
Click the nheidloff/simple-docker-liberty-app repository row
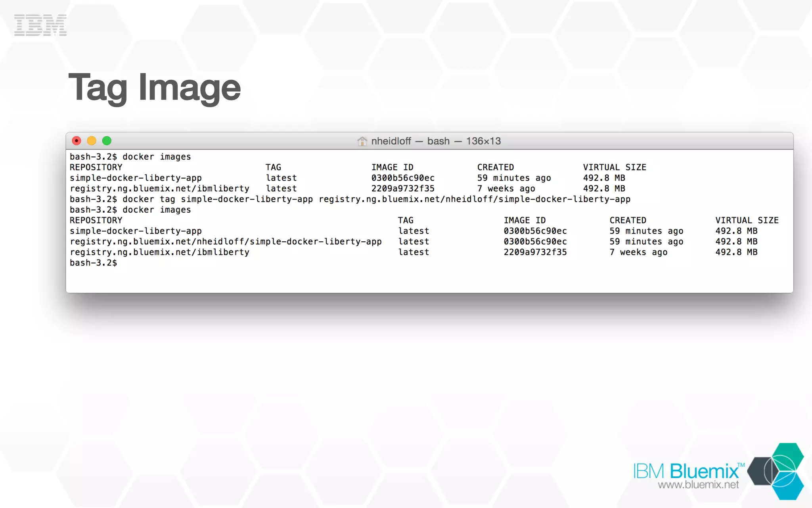(226, 242)
